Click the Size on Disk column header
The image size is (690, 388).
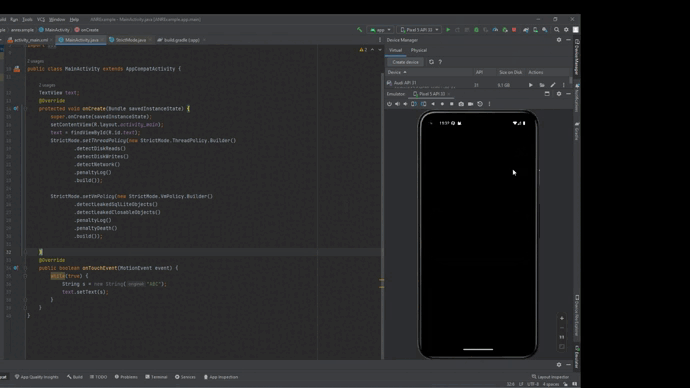pos(510,72)
